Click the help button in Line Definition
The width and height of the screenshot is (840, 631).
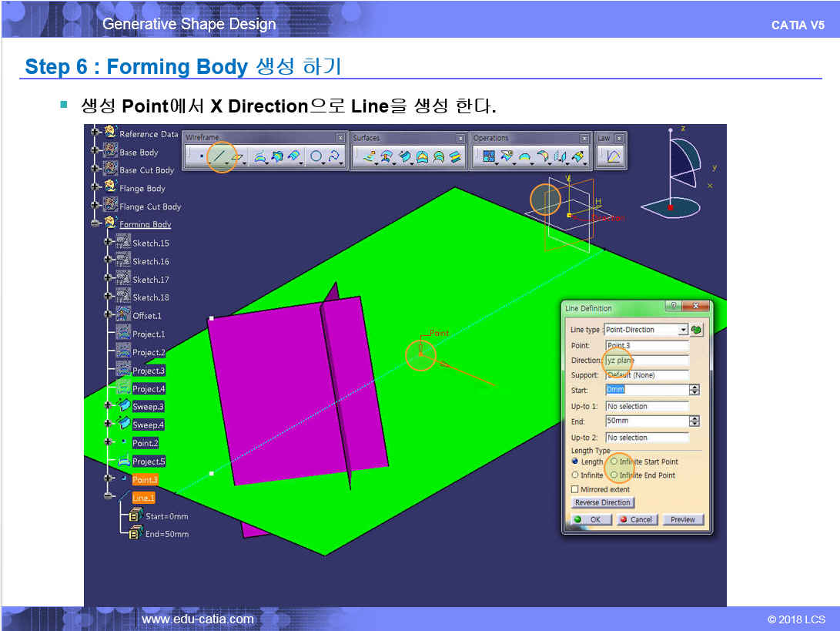click(674, 307)
